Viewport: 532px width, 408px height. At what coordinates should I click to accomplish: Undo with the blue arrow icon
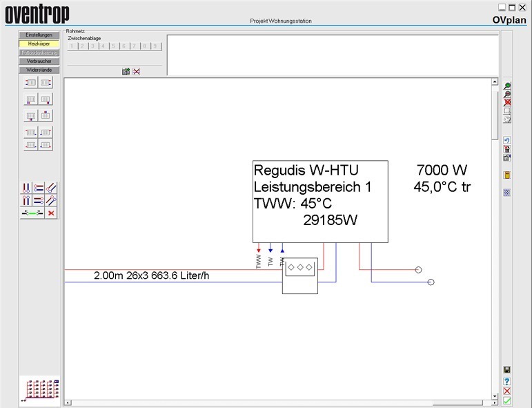[507, 141]
